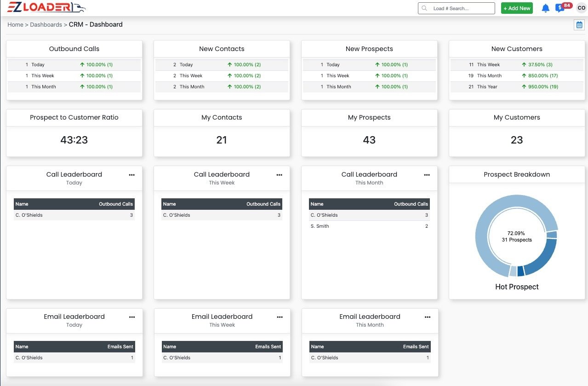
Task: Open options for Email Leaderboard This Week
Action: [x=280, y=317]
